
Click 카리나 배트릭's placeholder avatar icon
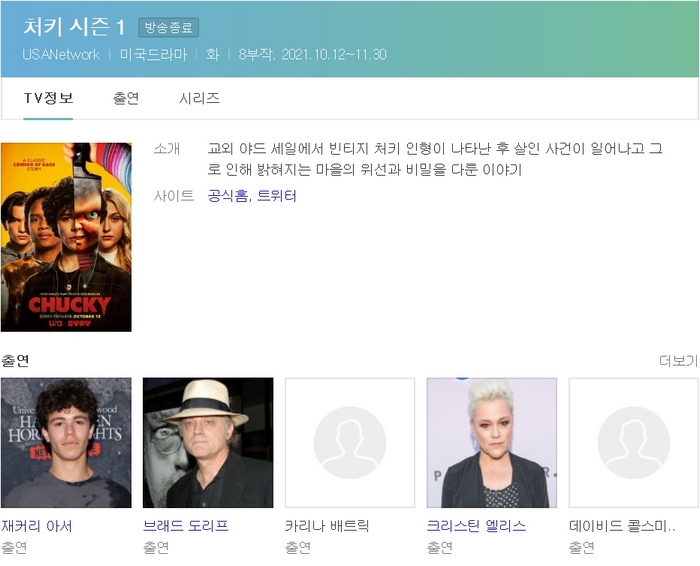(x=350, y=443)
